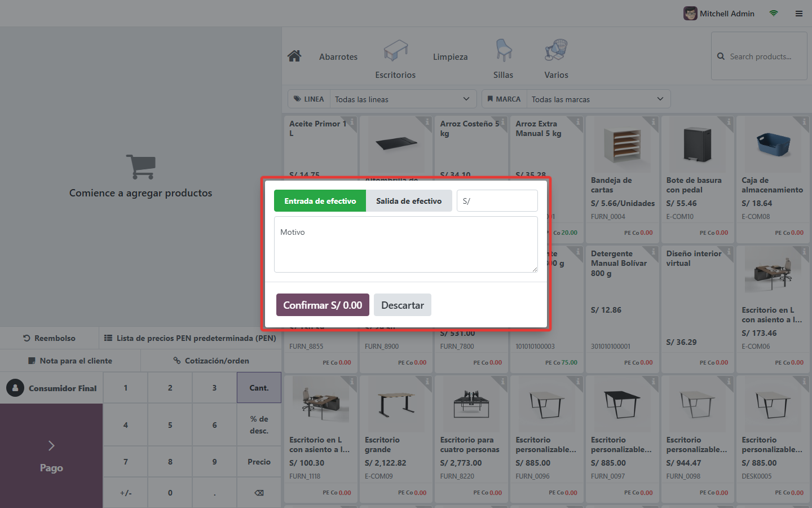Open the Escritorios desk category icon

pyautogui.click(x=395, y=50)
